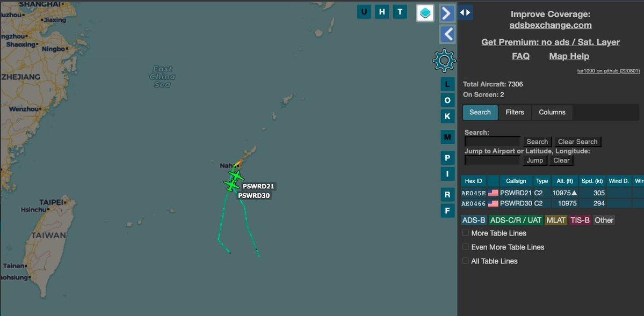
Task: Open the adsbexchange.com link
Action: tap(551, 25)
